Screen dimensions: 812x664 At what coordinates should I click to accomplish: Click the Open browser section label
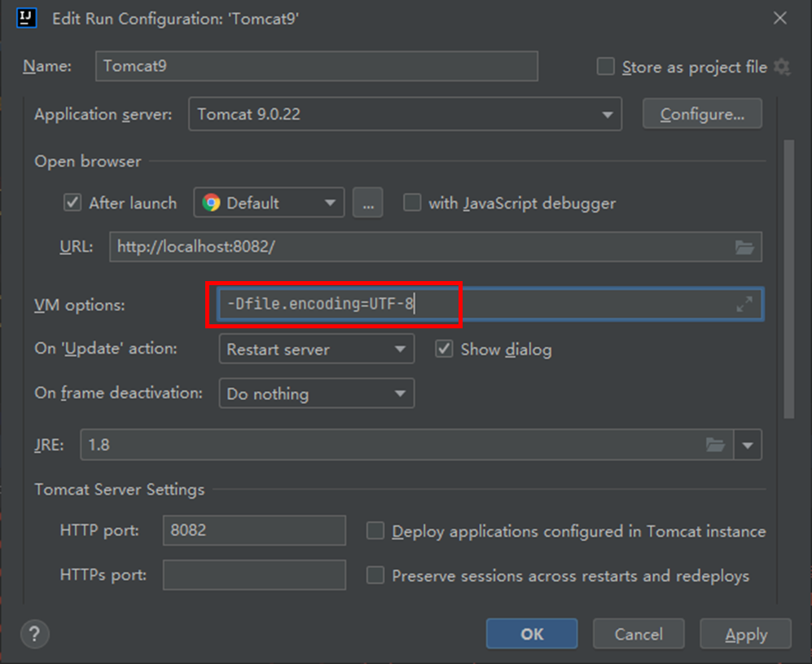[x=87, y=161]
